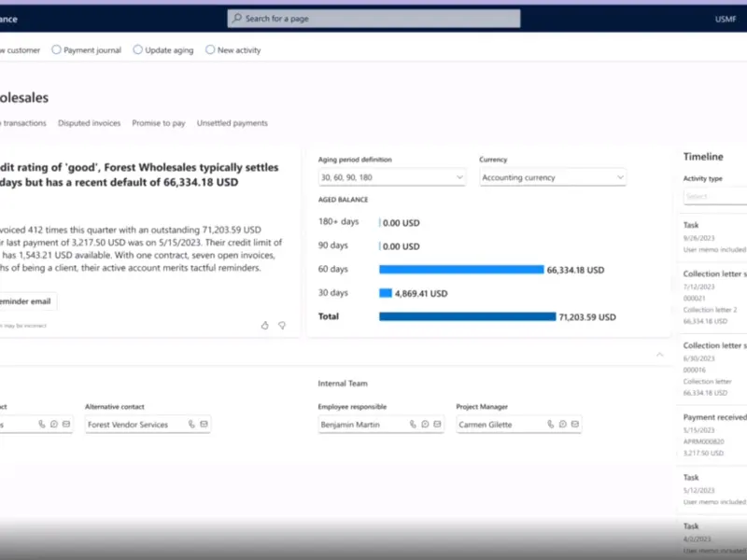Image resolution: width=747 pixels, height=560 pixels.
Task: Select the New activity action
Action: [x=233, y=50]
